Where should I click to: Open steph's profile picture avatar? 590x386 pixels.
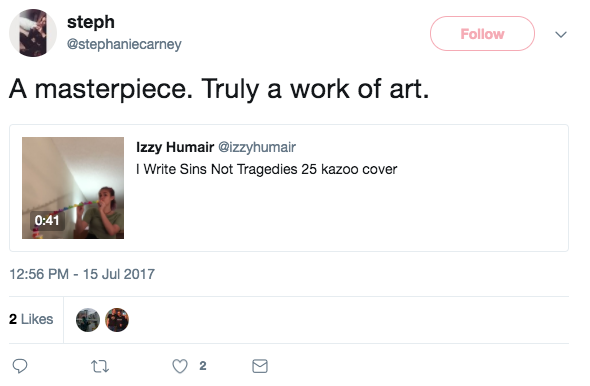pos(33,33)
